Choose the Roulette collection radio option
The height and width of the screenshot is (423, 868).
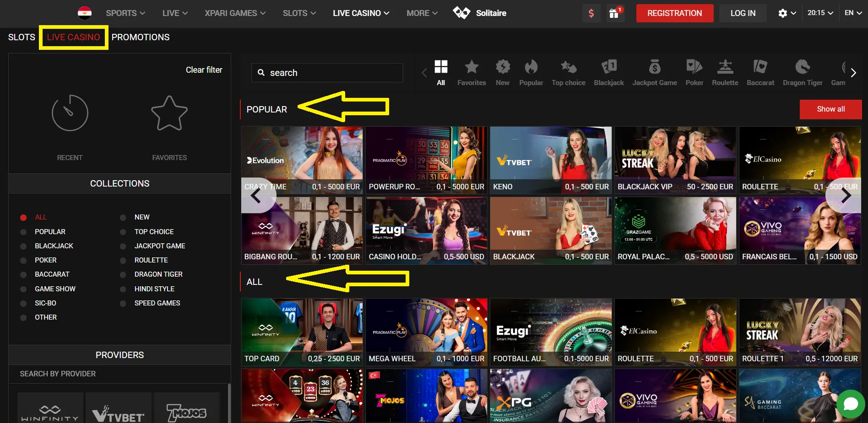[x=123, y=260]
